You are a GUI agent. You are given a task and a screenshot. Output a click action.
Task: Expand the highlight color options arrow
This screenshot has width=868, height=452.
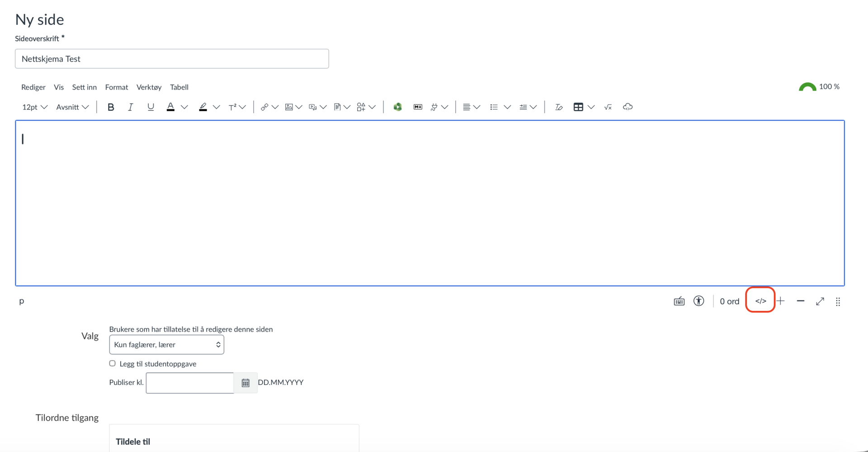point(217,107)
